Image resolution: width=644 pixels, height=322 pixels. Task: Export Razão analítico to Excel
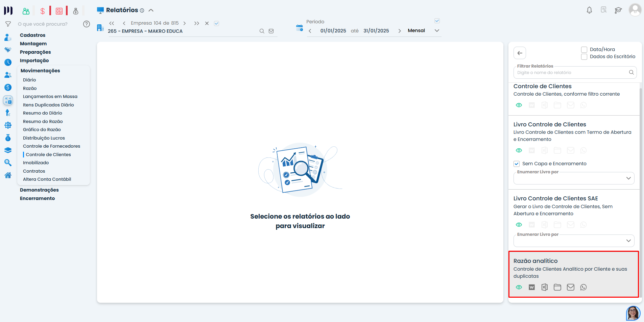545,287
